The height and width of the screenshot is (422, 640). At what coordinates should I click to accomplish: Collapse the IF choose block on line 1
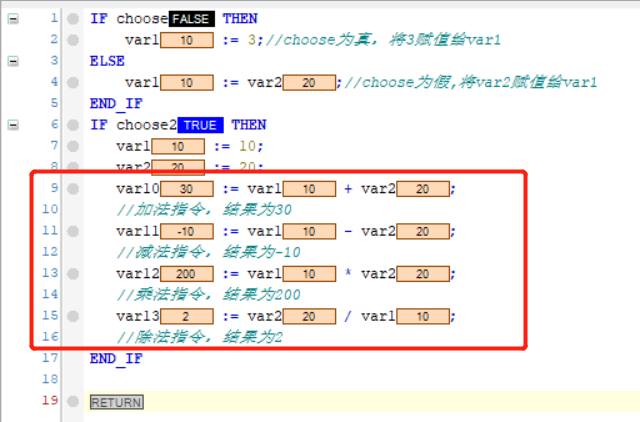(13, 19)
